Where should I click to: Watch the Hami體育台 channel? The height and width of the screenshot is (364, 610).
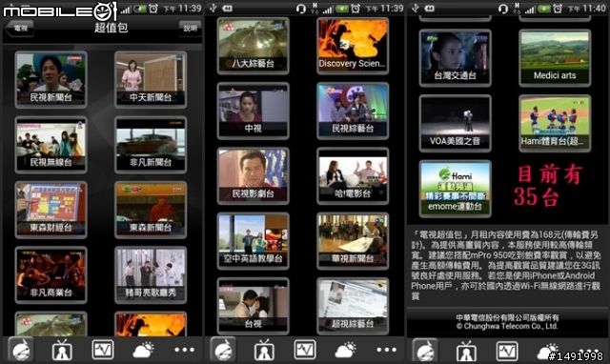pyautogui.click(x=555, y=123)
